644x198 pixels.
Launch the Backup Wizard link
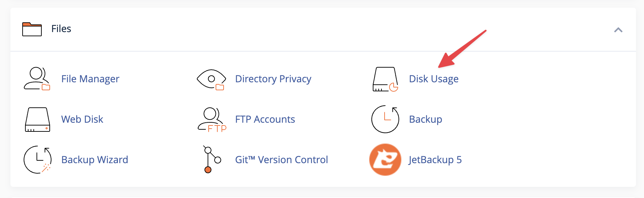tap(95, 160)
